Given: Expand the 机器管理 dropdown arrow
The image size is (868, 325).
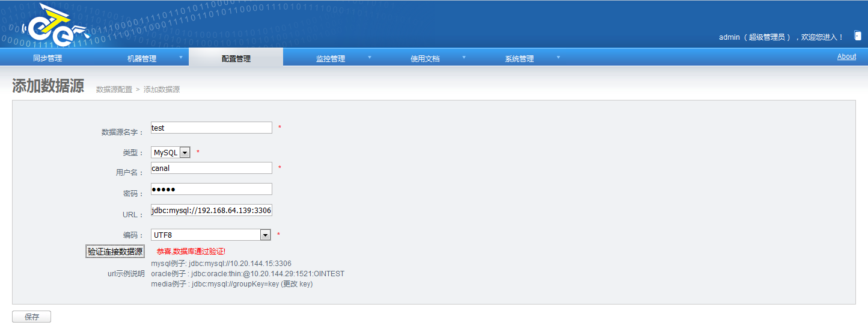Looking at the screenshot, I should pos(180,58).
